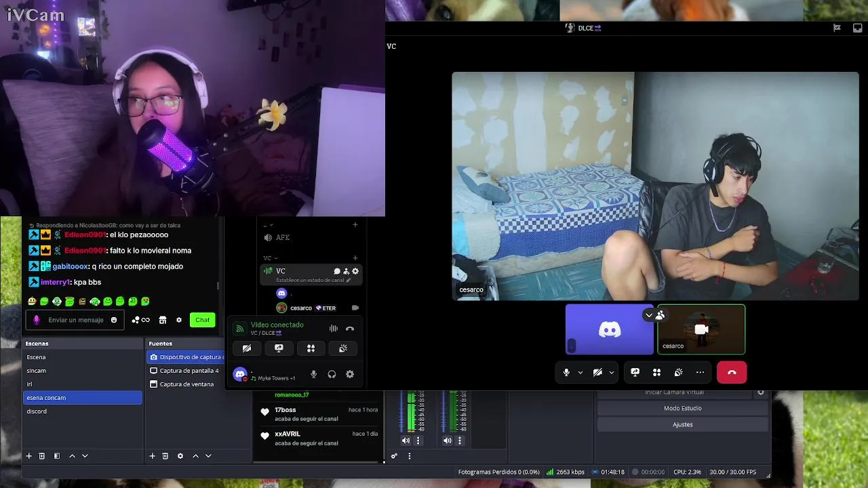Image resolution: width=868 pixels, height=488 pixels.
Task: Share your screen in Discord call bar
Action: pos(635,372)
